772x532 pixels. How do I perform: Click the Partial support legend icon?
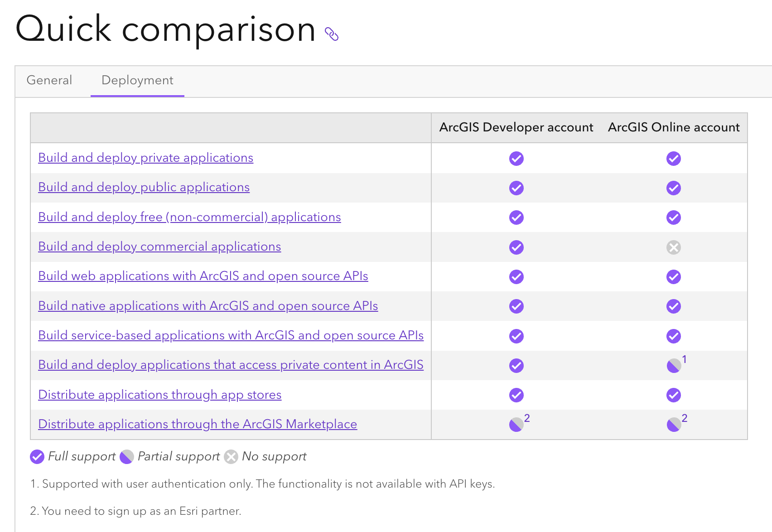pos(127,457)
